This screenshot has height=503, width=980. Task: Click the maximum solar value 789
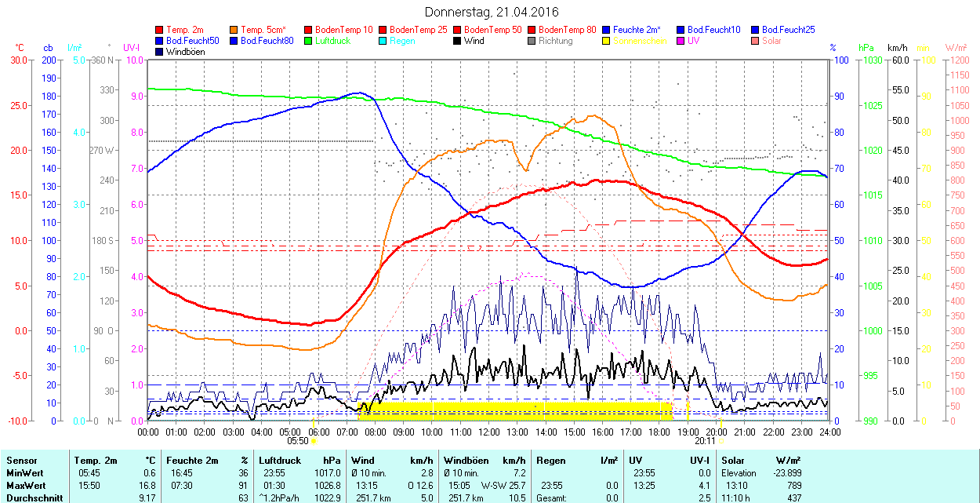coord(793,486)
